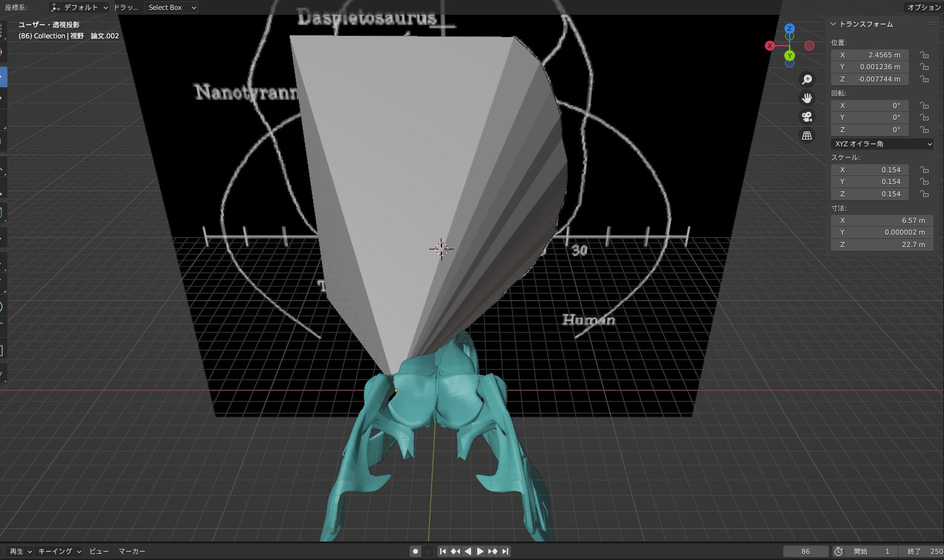Open the auto-keying options dropdown arrow
Viewport: 944px width, 560px height.
pyautogui.click(x=427, y=551)
